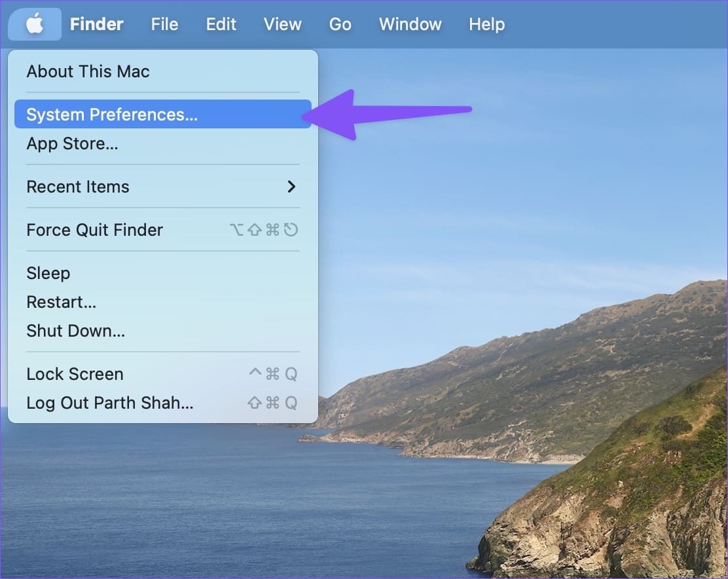
Task: Select Lock Screen
Action: [75, 374]
